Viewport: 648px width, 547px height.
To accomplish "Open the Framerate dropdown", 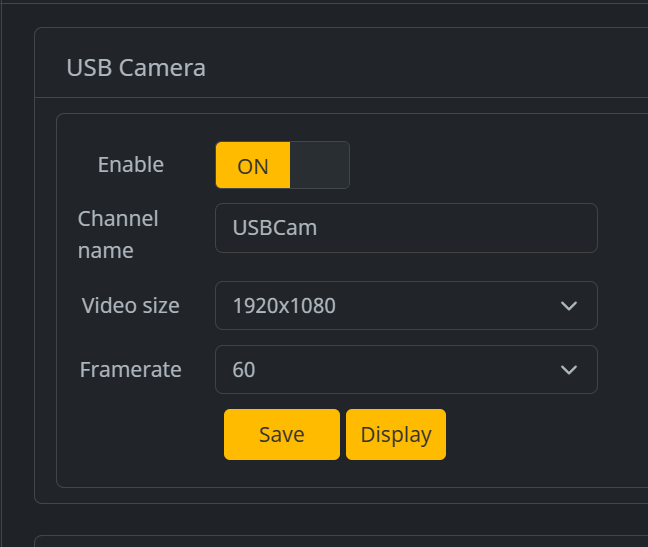I will coord(405,370).
